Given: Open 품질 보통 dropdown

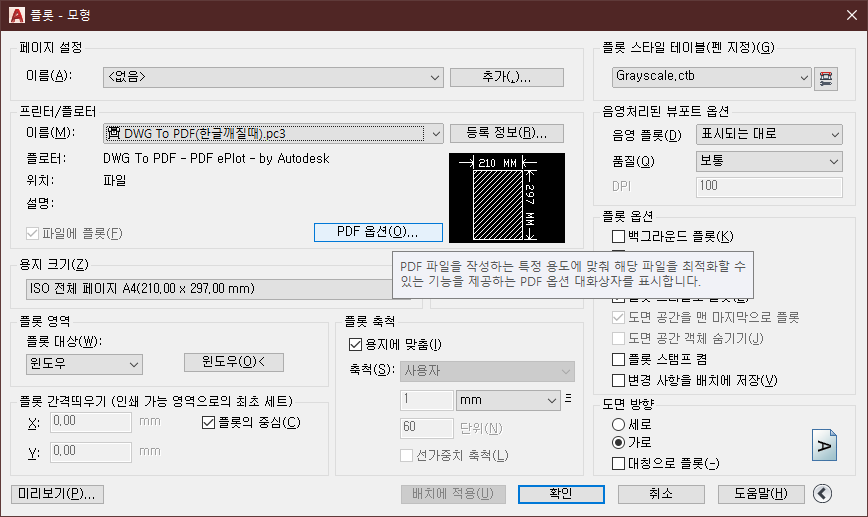Looking at the screenshot, I should [769, 162].
